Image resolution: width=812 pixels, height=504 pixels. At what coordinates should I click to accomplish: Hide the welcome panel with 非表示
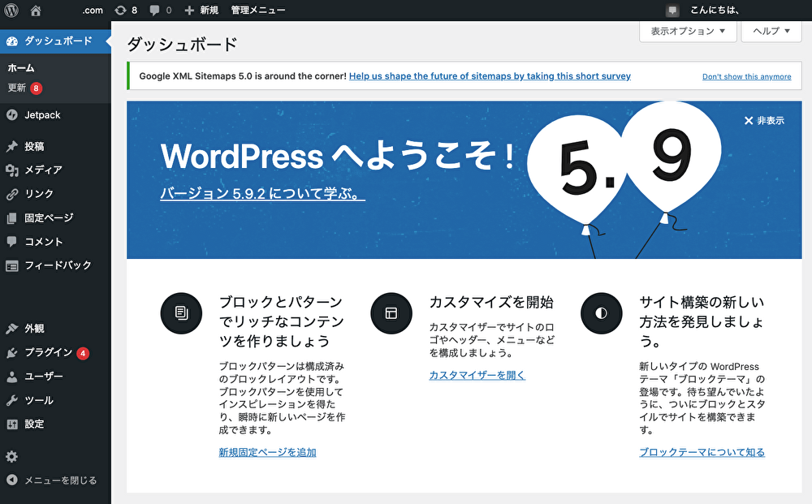[x=764, y=121]
